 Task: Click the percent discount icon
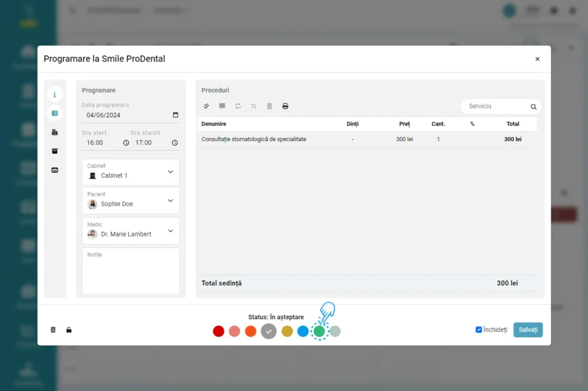254,106
